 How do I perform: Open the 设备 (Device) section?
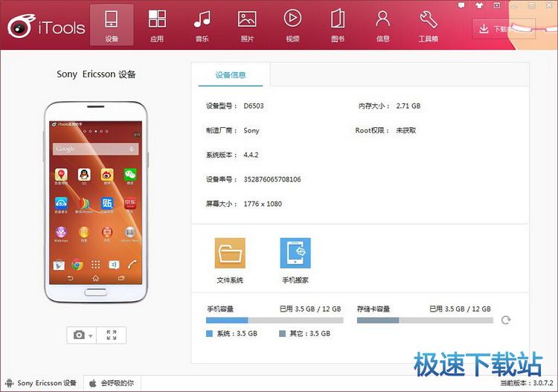click(112, 25)
